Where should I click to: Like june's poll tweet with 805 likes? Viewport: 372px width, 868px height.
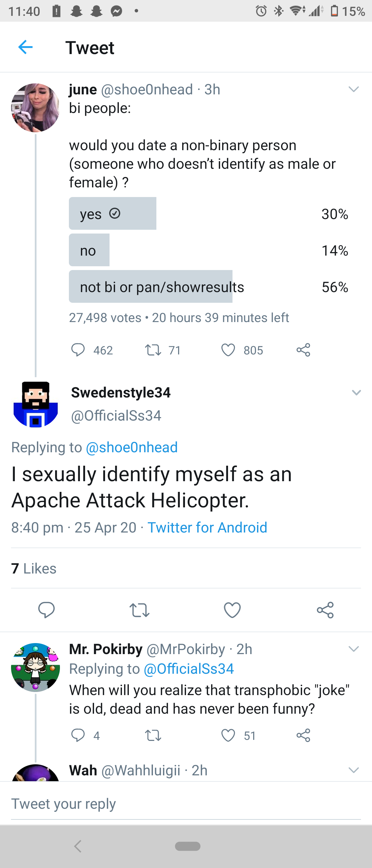point(228,350)
